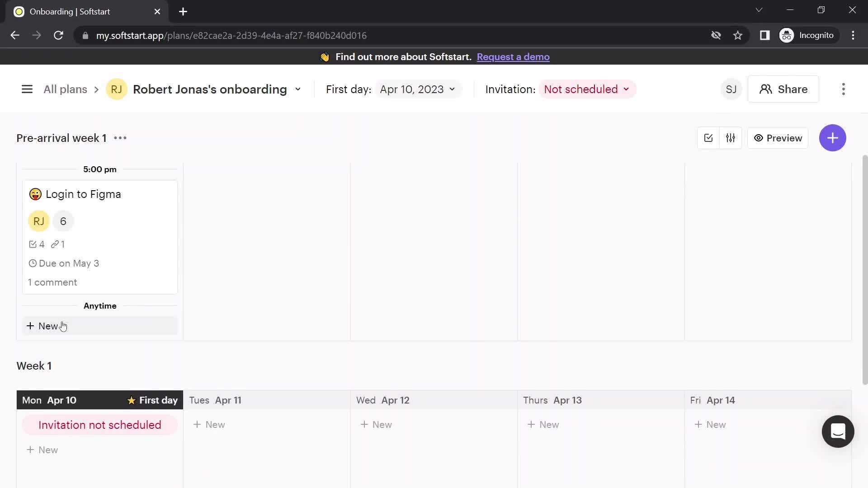This screenshot has height=488, width=868.
Task: Click the Preview icon button
Action: tap(758, 138)
